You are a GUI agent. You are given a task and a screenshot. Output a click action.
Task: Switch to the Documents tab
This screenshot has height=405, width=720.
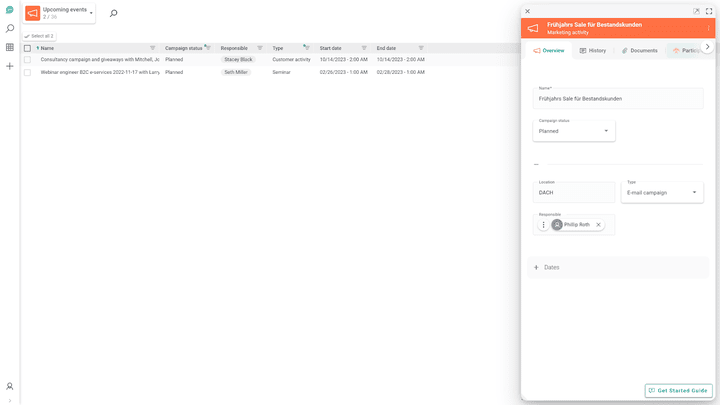[639, 50]
